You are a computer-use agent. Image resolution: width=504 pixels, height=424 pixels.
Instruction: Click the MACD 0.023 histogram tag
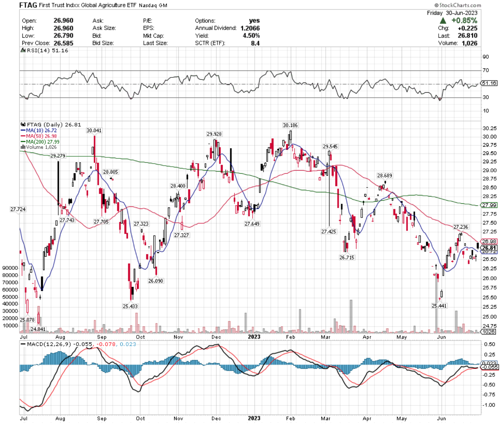tap(489, 363)
